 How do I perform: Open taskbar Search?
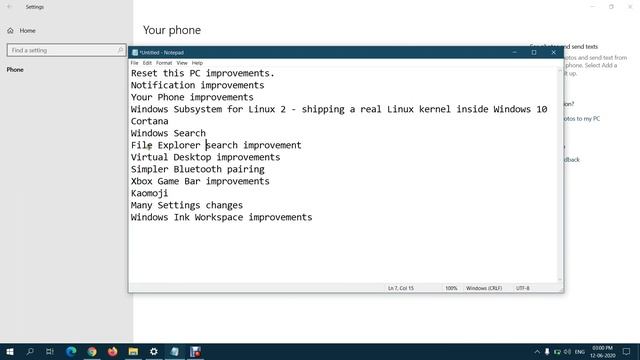[x=30, y=351]
